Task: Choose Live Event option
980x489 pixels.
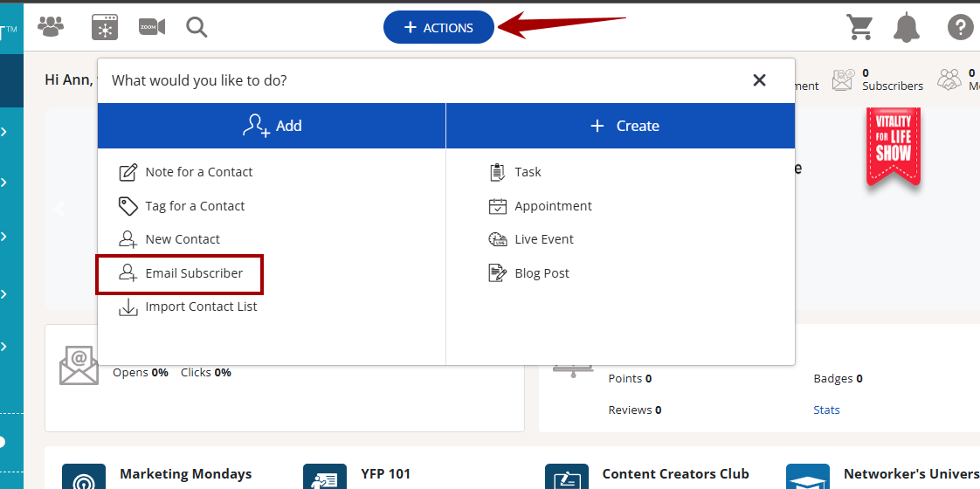Action: pos(543,239)
